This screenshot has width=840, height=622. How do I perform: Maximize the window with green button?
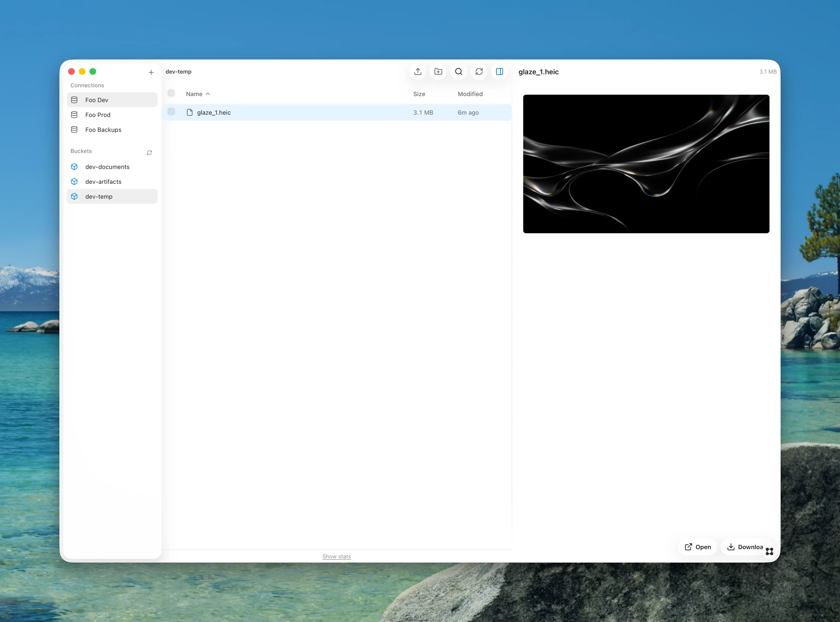tap(93, 71)
